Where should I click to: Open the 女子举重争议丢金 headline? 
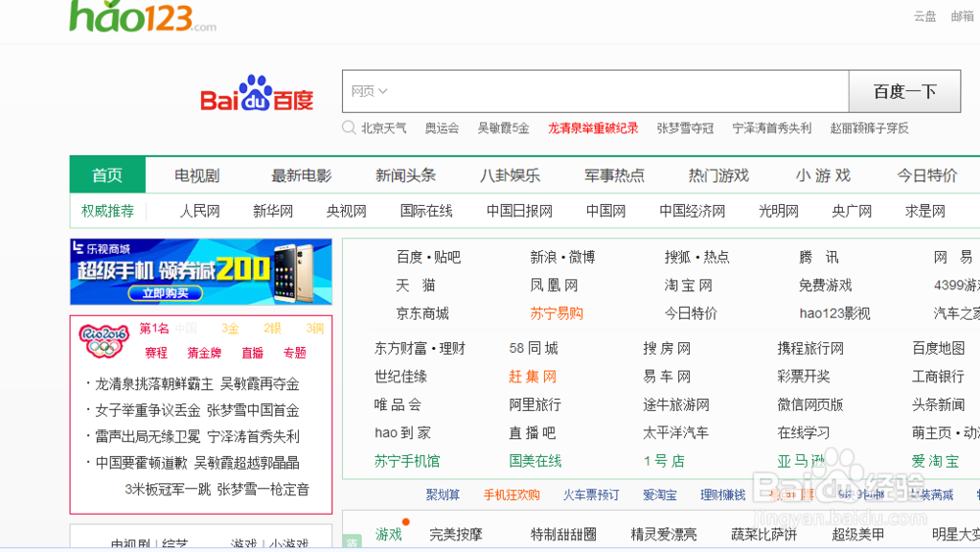pyautogui.click(x=148, y=410)
